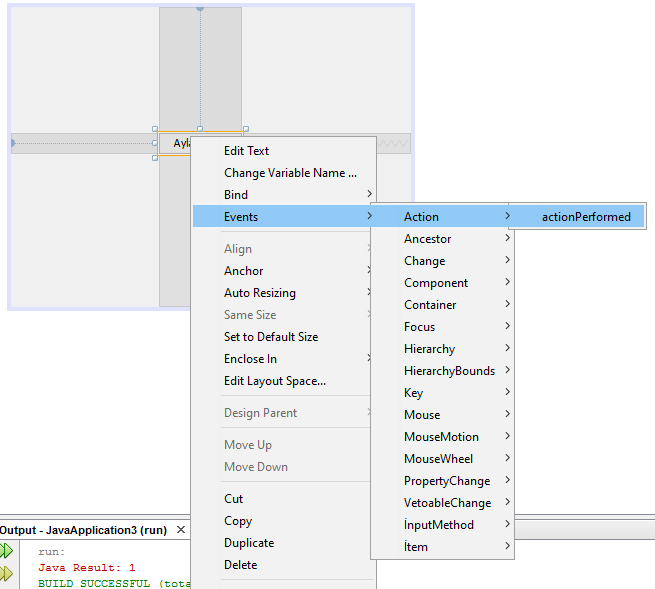Click the top-center resize handle of the button
Screen dimensions: 655x589
[200, 129]
